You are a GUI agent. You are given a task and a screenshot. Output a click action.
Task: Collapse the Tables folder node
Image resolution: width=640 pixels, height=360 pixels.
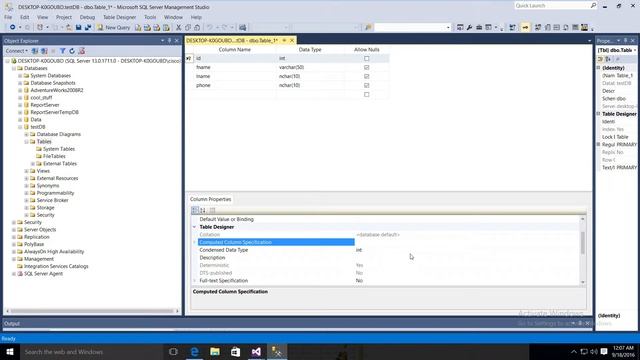click(x=27, y=142)
